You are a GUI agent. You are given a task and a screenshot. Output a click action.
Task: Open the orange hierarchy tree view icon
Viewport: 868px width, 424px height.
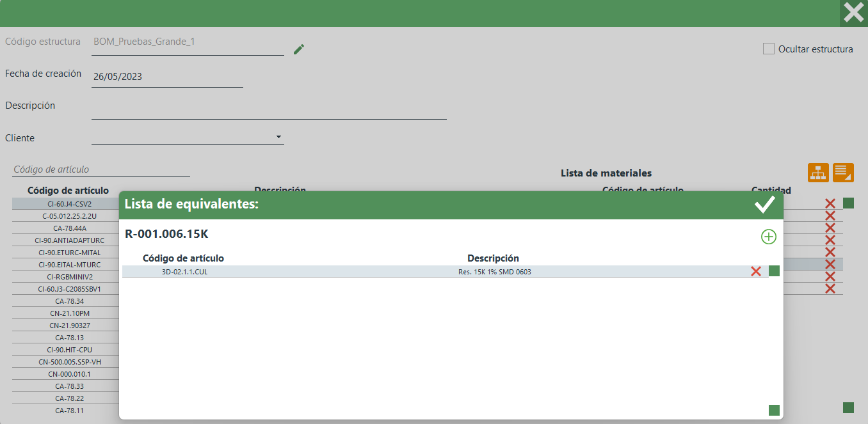pos(818,173)
